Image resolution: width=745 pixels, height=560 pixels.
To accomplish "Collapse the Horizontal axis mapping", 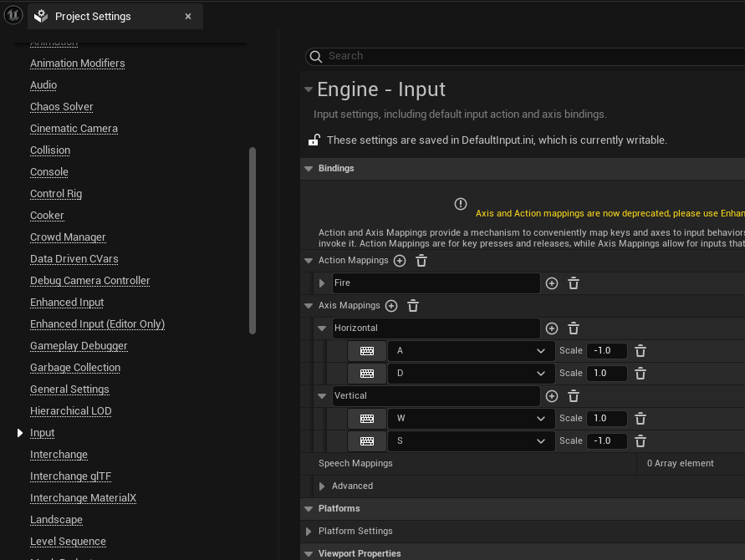I will 322,328.
